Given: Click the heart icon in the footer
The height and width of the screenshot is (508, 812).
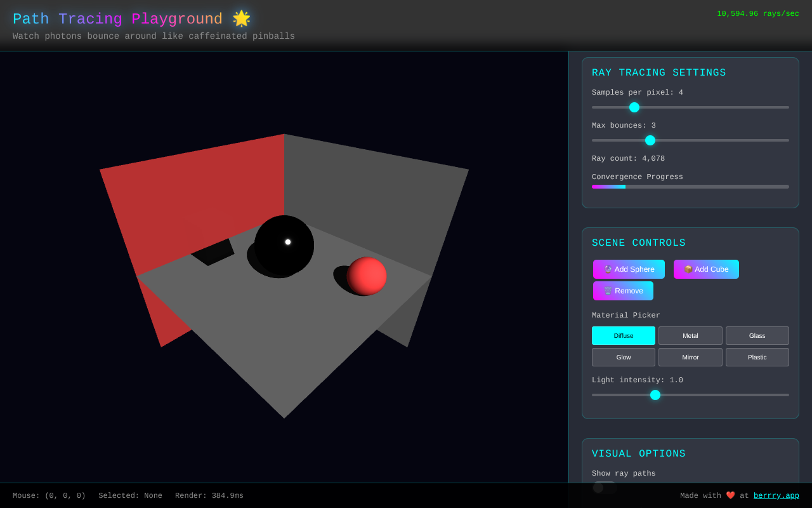Looking at the screenshot, I should pyautogui.click(x=731, y=495).
